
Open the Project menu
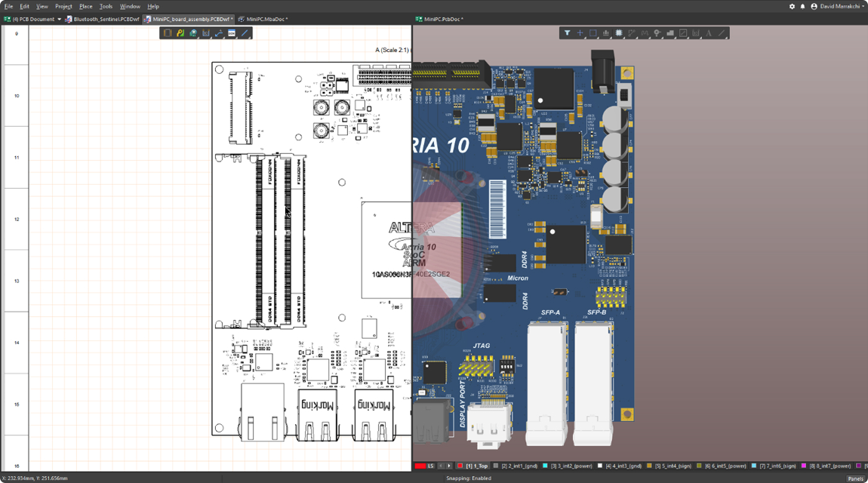(63, 6)
